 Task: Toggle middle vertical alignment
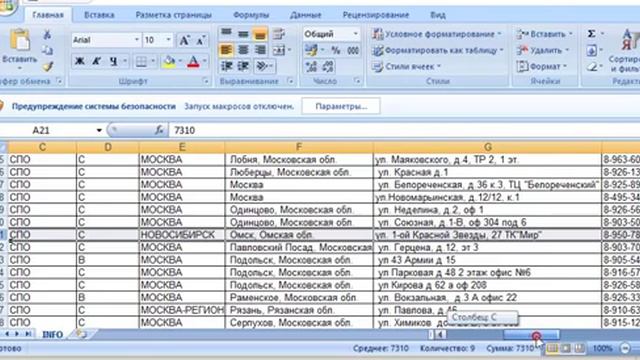pos(243,34)
